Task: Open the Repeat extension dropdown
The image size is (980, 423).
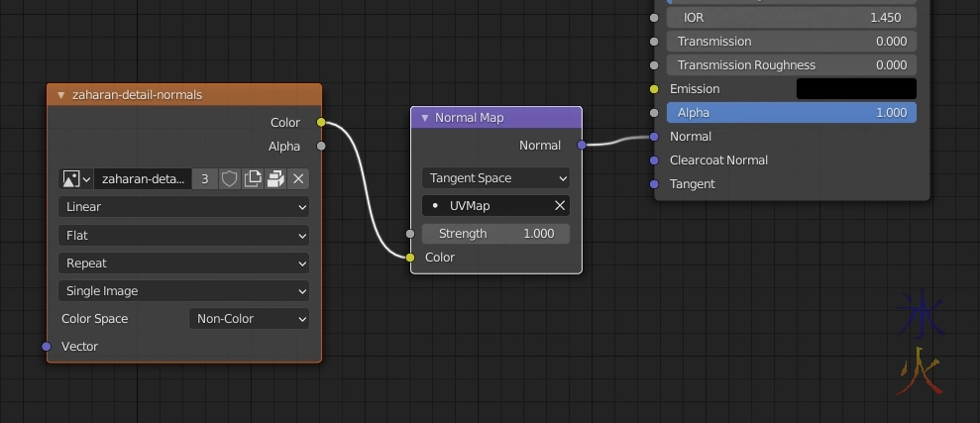Action: (183, 264)
